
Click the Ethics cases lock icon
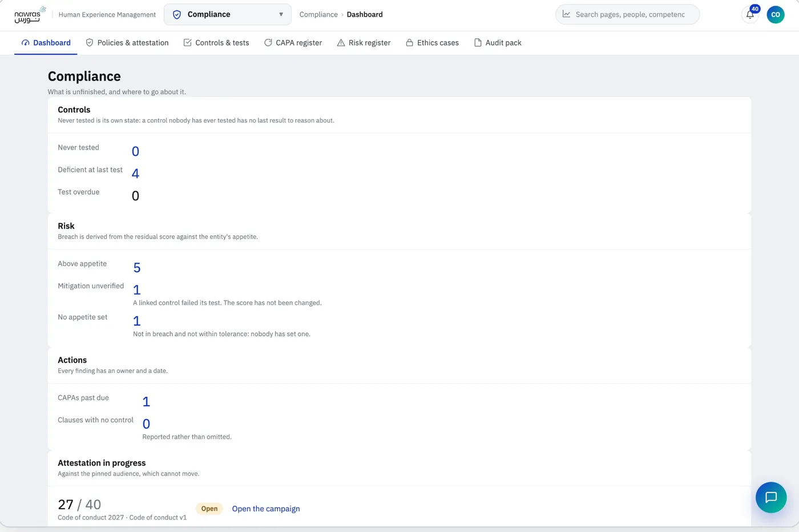click(x=410, y=43)
